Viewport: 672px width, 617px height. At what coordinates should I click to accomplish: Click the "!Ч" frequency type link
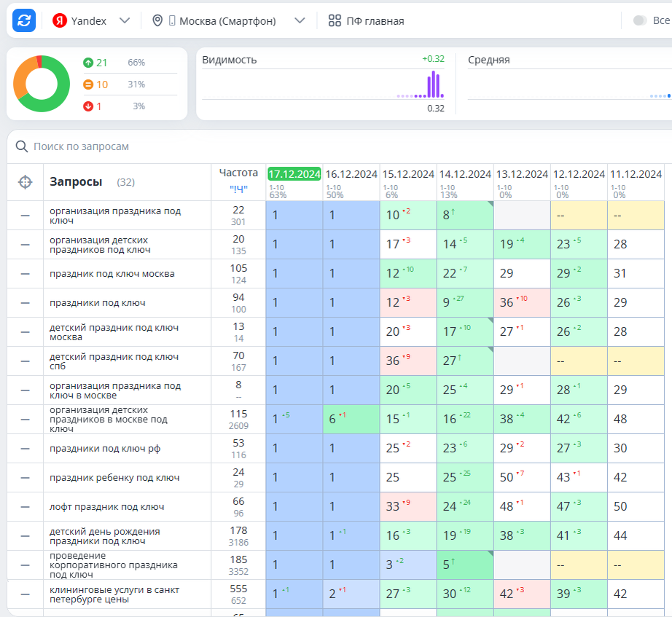click(x=238, y=188)
